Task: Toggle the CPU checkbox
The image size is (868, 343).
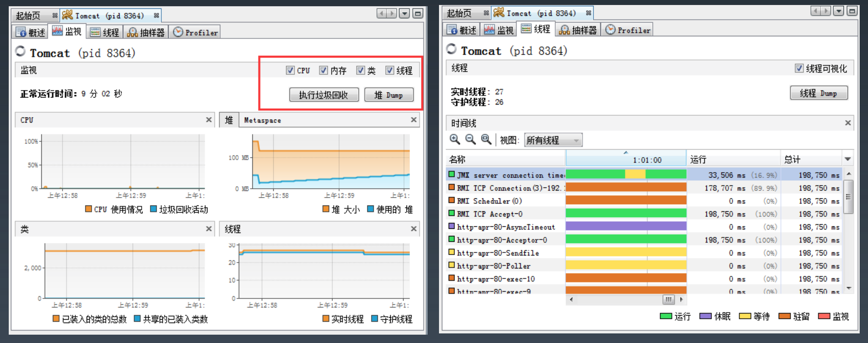Action: [290, 70]
